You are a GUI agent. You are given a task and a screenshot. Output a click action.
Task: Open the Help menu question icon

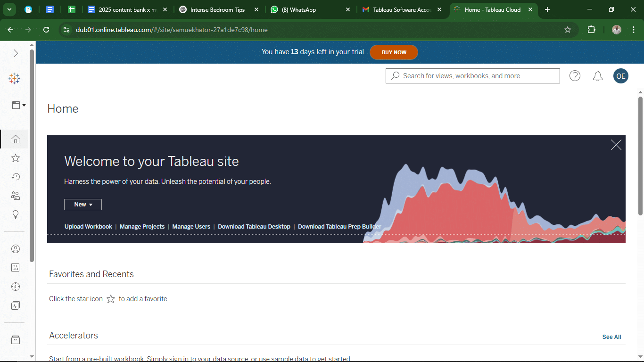click(x=575, y=76)
